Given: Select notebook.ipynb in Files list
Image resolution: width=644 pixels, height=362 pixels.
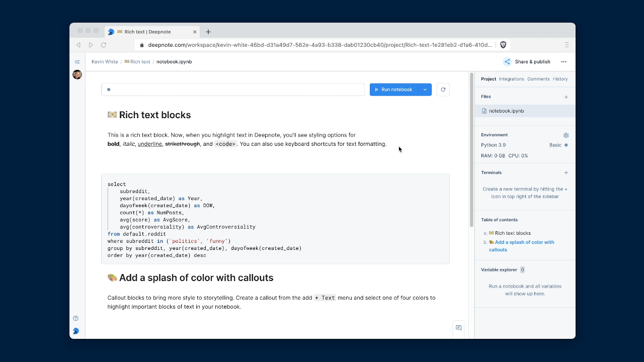Looking at the screenshot, I should pos(506,111).
